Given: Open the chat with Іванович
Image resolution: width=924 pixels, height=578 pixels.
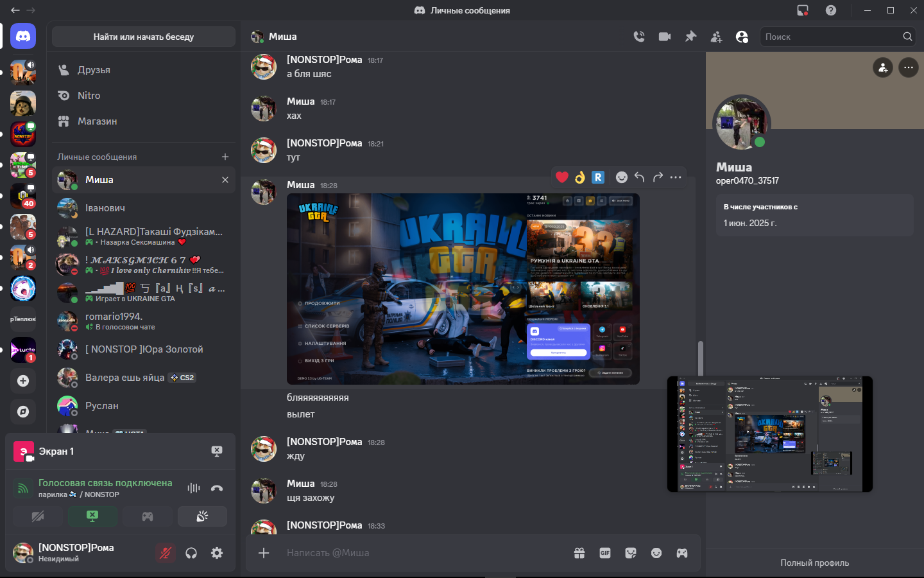Looking at the screenshot, I should [144, 208].
